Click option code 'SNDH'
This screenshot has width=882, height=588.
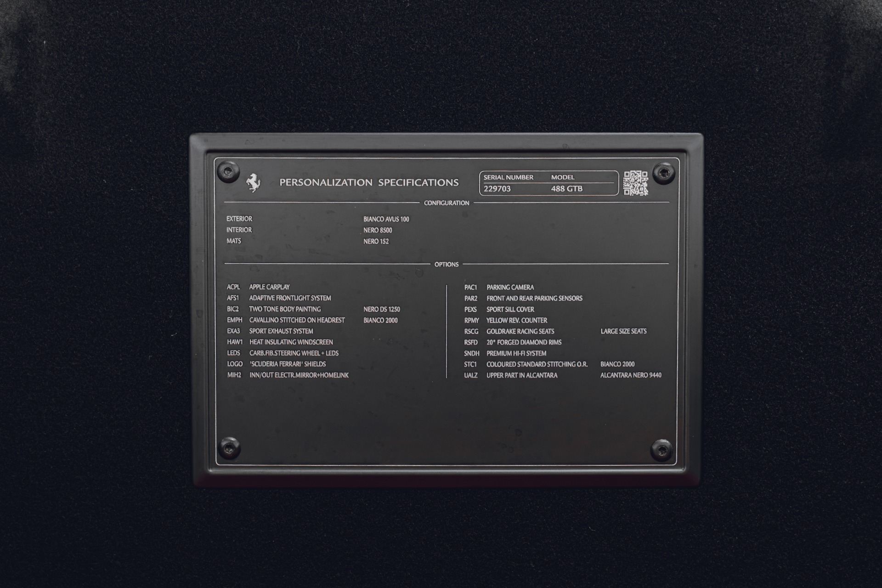tap(472, 353)
